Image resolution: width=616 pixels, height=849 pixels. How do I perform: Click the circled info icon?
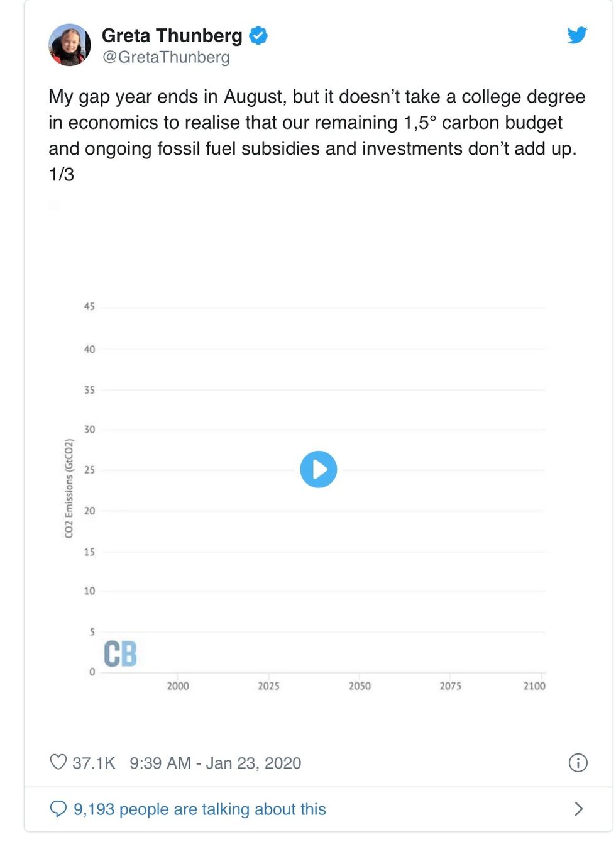click(x=578, y=763)
